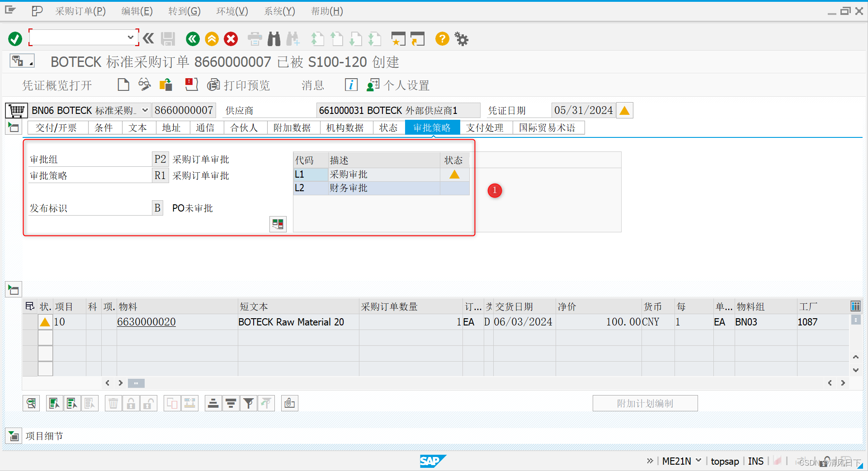Click the Hold document icon with red flag

pyautogui.click(x=191, y=85)
